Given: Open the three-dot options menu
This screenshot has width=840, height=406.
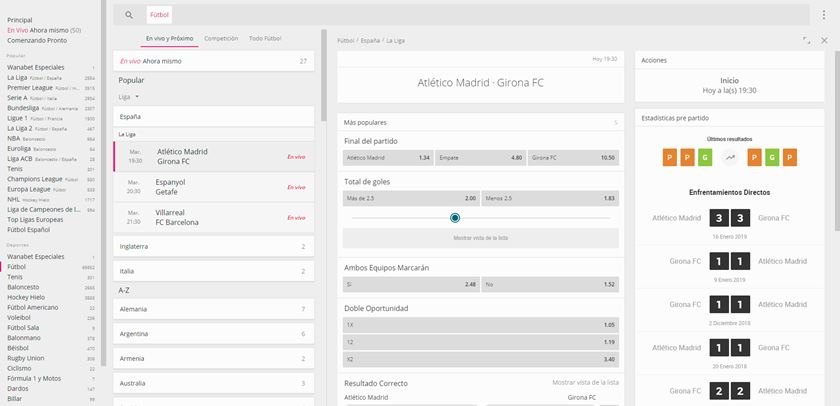Looking at the screenshot, I should tap(824, 15).
